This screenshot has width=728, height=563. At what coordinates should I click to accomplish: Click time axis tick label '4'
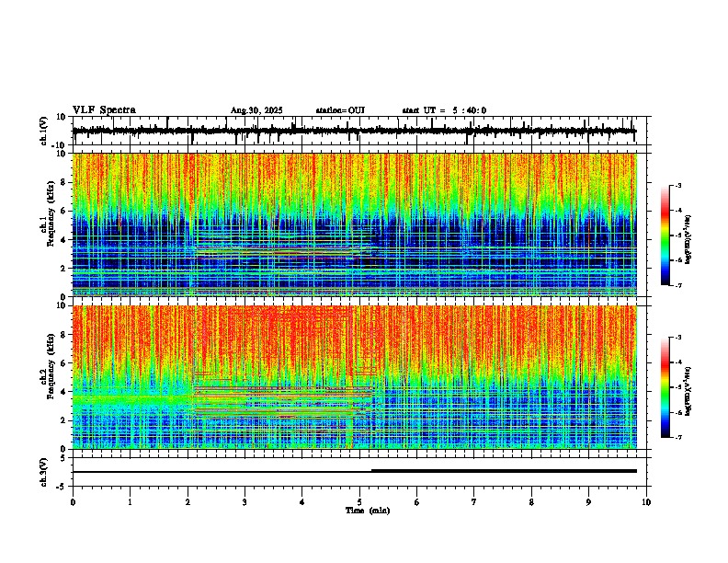click(x=302, y=502)
